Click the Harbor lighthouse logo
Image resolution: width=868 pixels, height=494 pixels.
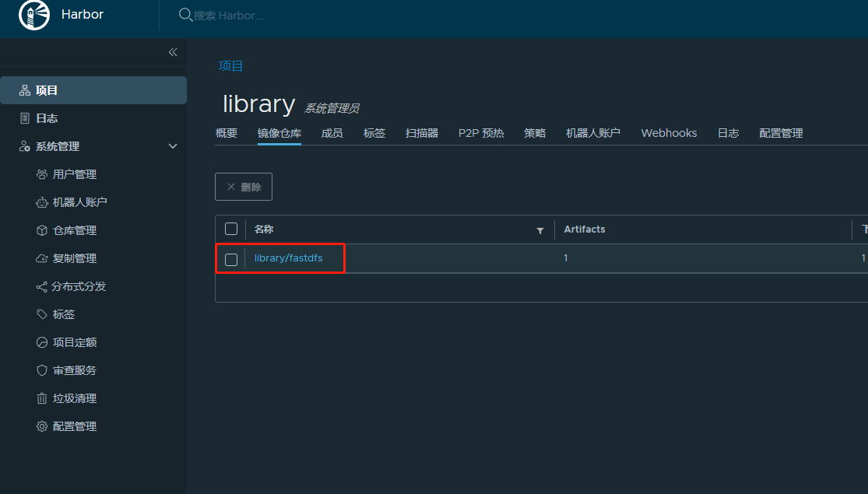(33, 15)
